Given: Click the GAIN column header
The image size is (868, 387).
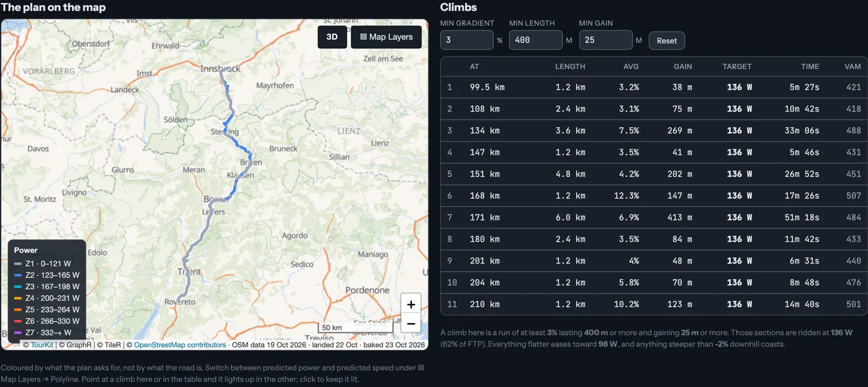Looking at the screenshot, I should [683, 66].
